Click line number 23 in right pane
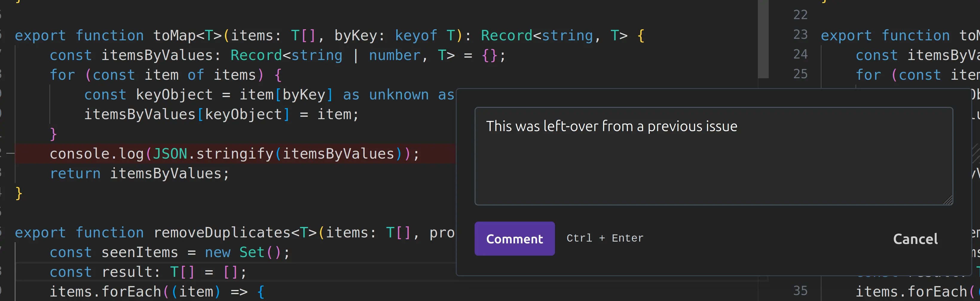Screen dimensions: 980x301 [800, 35]
